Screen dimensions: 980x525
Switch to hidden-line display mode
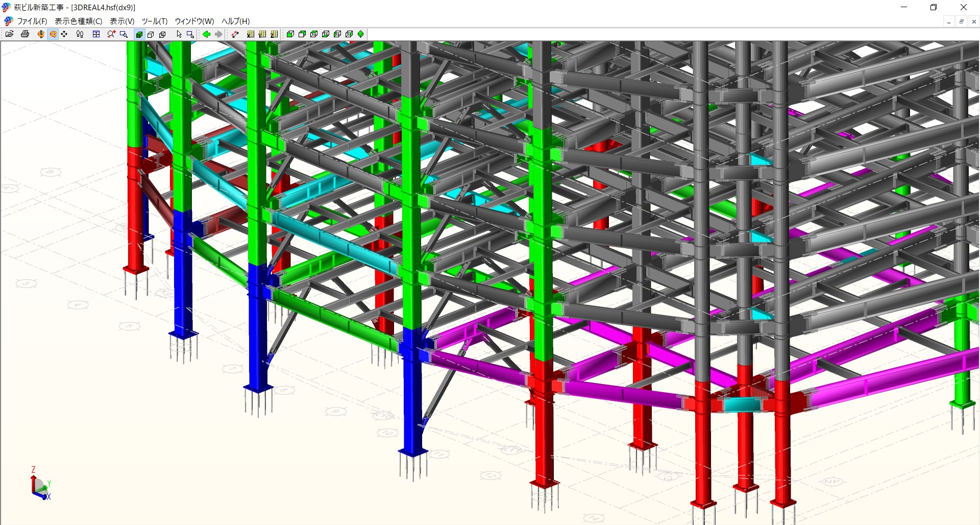coord(151,34)
